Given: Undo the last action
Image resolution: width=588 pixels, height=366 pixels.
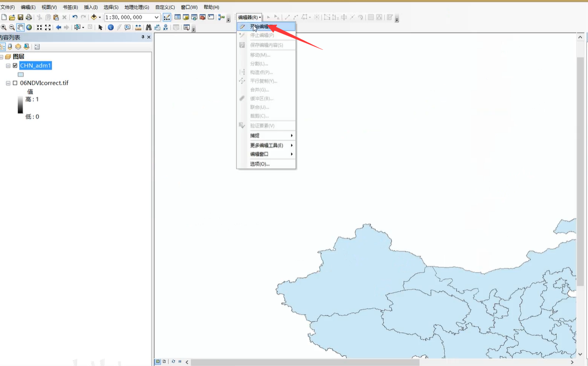Looking at the screenshot, I should point(75,17).
